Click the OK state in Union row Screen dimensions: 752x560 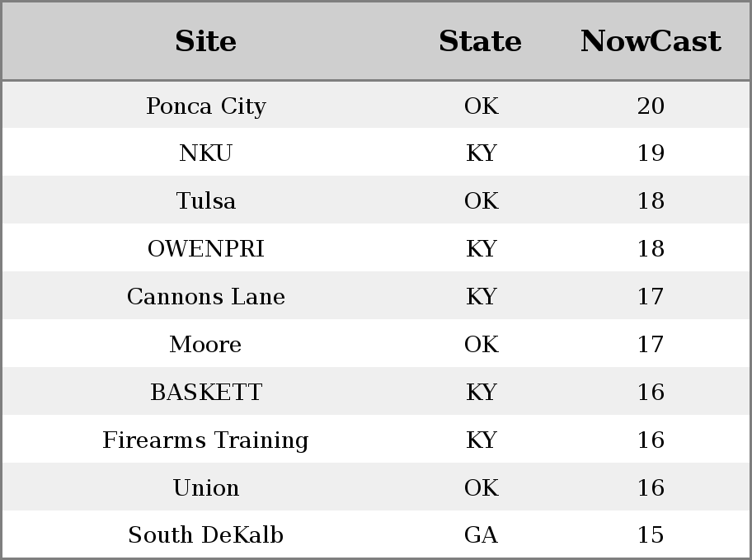[x=481, y=488]
